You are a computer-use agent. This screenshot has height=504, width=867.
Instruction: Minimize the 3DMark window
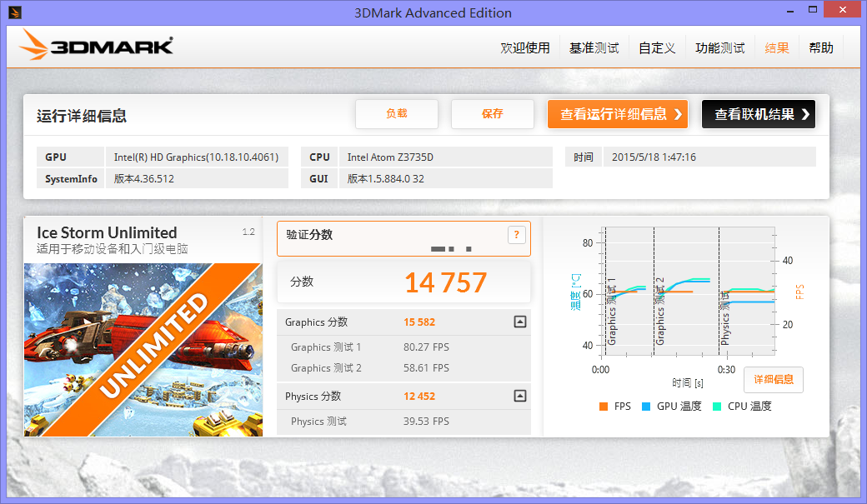click(x=790, y=10)
